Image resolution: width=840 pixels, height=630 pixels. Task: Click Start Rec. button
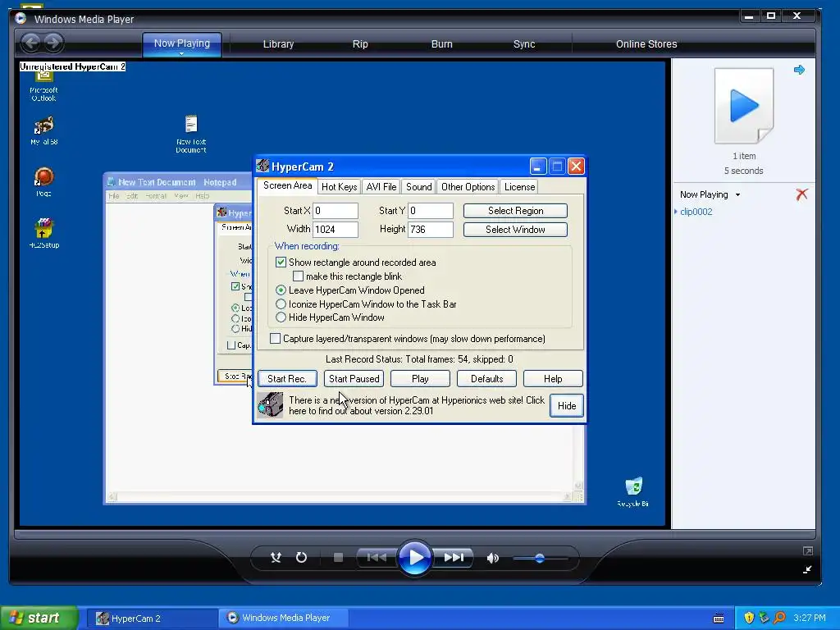[287, 379]
